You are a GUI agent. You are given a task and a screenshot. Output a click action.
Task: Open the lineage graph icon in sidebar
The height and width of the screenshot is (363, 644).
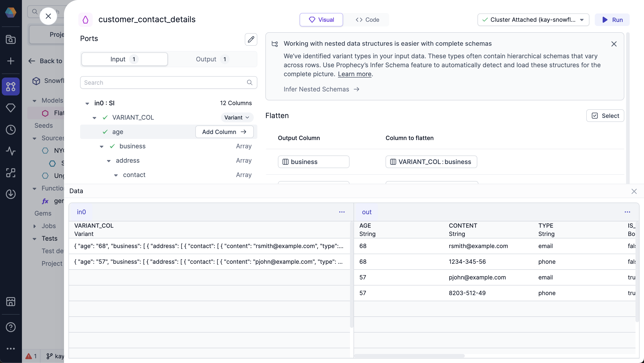(11, 86)
